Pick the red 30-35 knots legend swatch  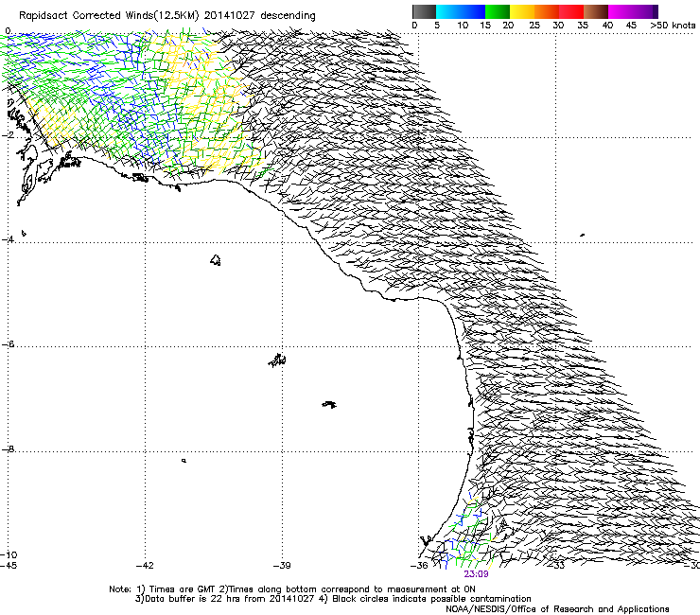(571, 11)
